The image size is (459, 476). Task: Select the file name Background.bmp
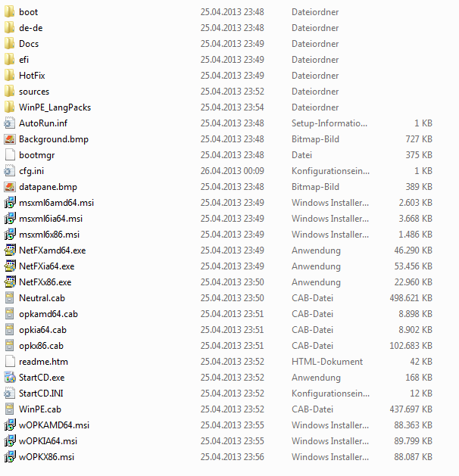coord(54,139)
